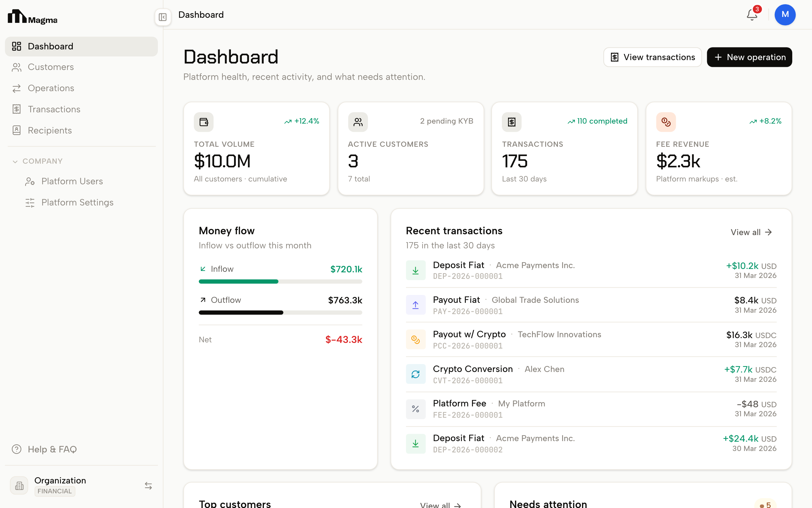Screen dimensions: 812x508
Task: Click View all in Recent transactions
Action: pos(751,232)
